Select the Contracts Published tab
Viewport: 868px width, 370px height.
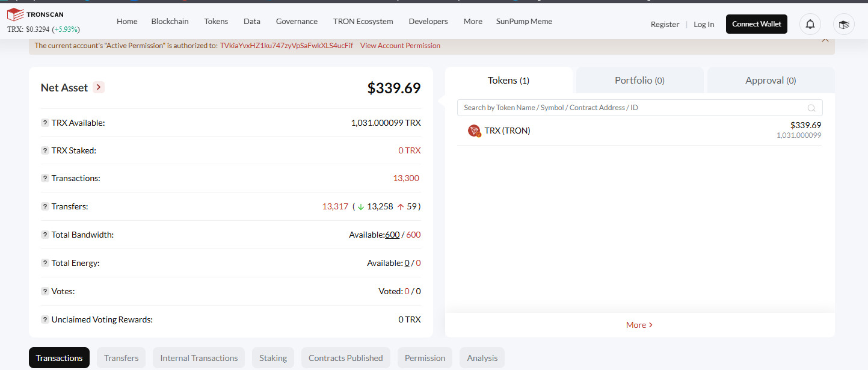346,358
